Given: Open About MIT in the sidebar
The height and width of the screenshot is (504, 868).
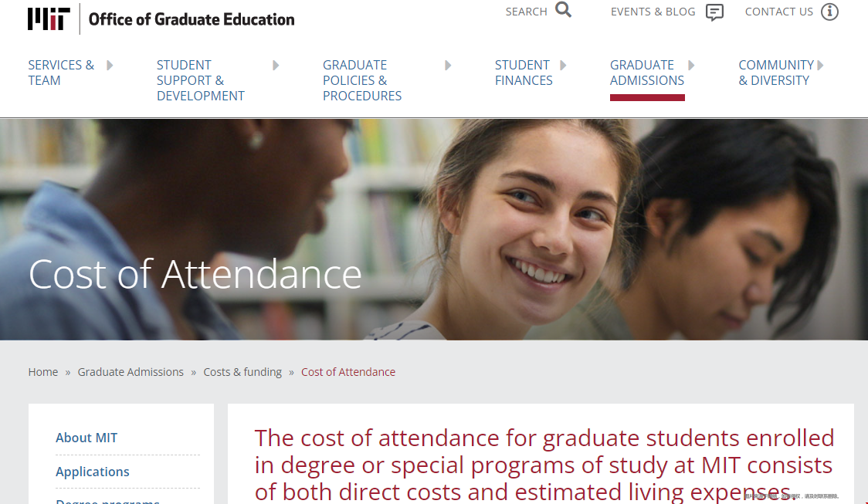Looking at the screenshot, I should (x=86, y=438).
